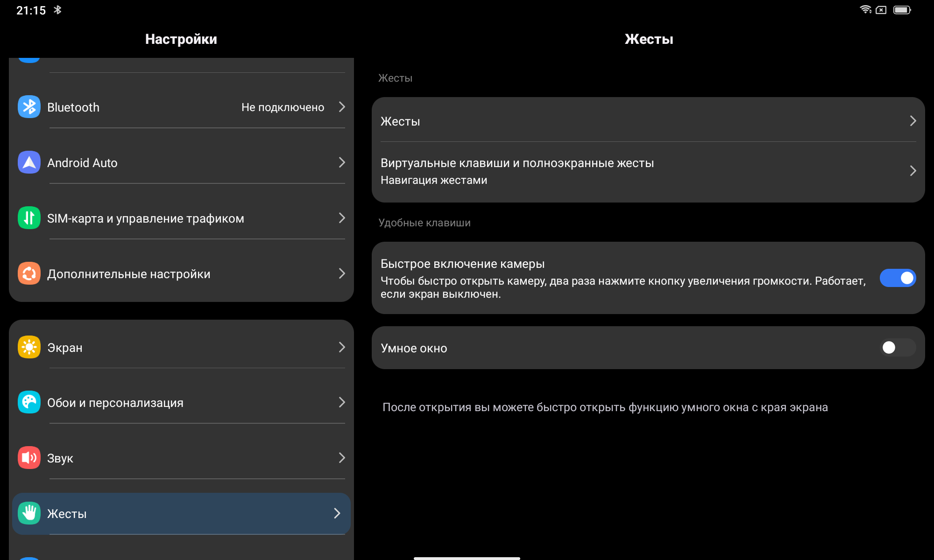Expand the Android Auto row chevron
This screenshot has width=934, height=560.
[x=342, y=162]
